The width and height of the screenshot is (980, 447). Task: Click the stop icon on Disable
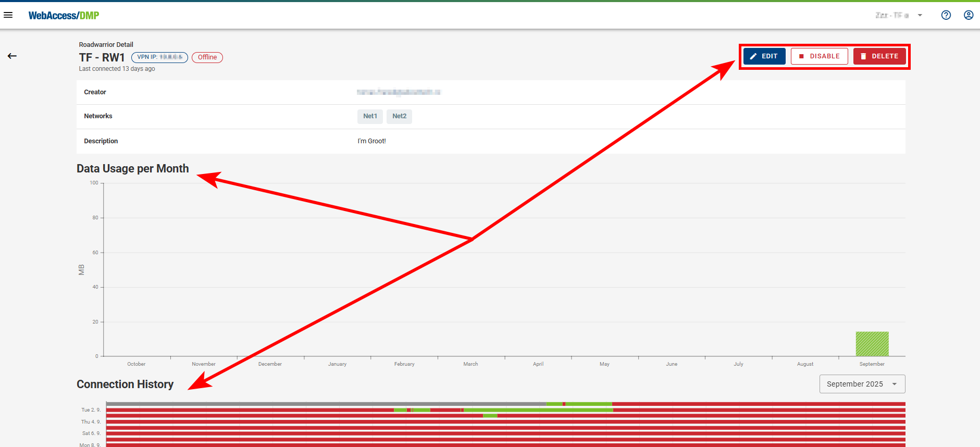pos(801,56)
